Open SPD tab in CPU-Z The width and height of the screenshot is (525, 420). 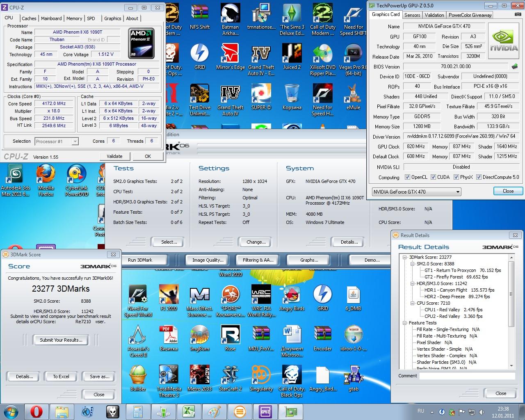point(91,18)
